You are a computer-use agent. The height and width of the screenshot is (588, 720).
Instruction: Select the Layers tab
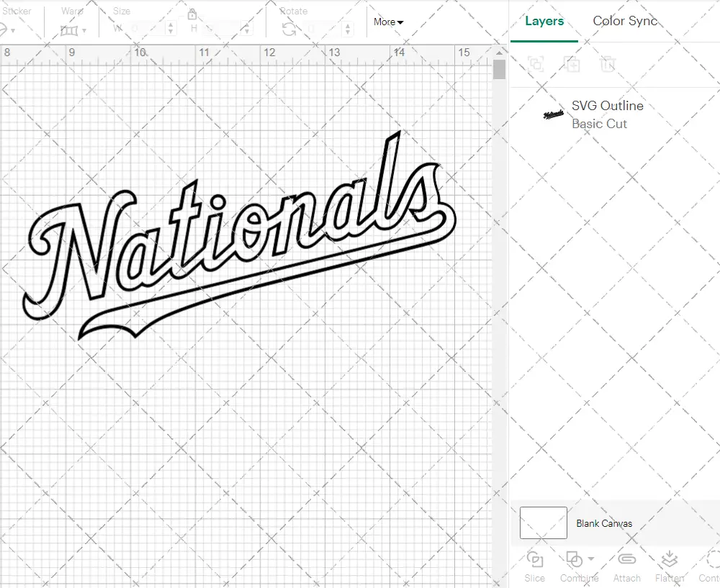pos(544,21)
